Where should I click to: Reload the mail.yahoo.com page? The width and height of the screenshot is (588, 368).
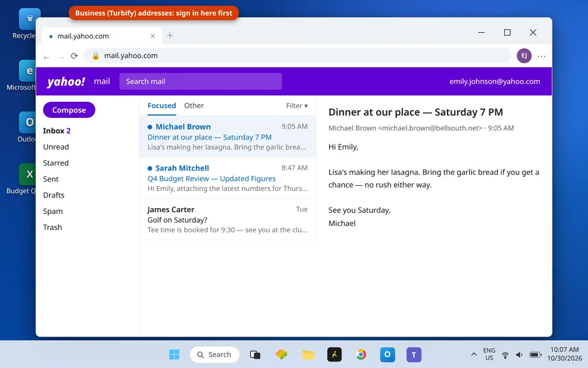tap(74, 56)
